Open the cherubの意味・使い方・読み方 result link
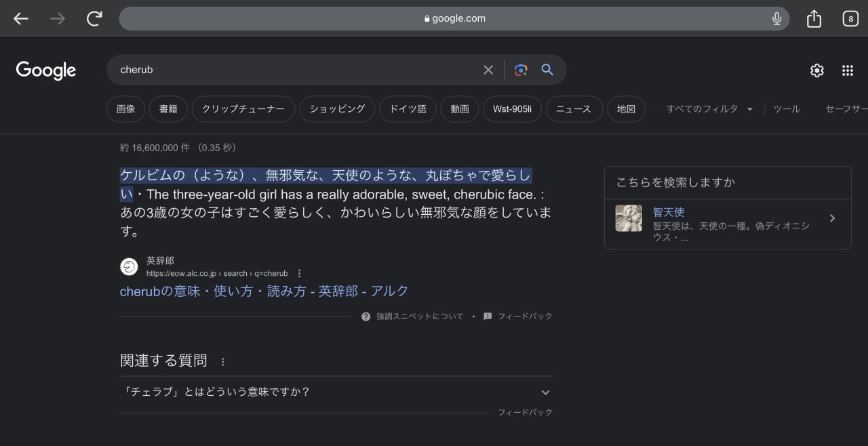The width and height of the screenshot is (868, 446). (264, 291)
